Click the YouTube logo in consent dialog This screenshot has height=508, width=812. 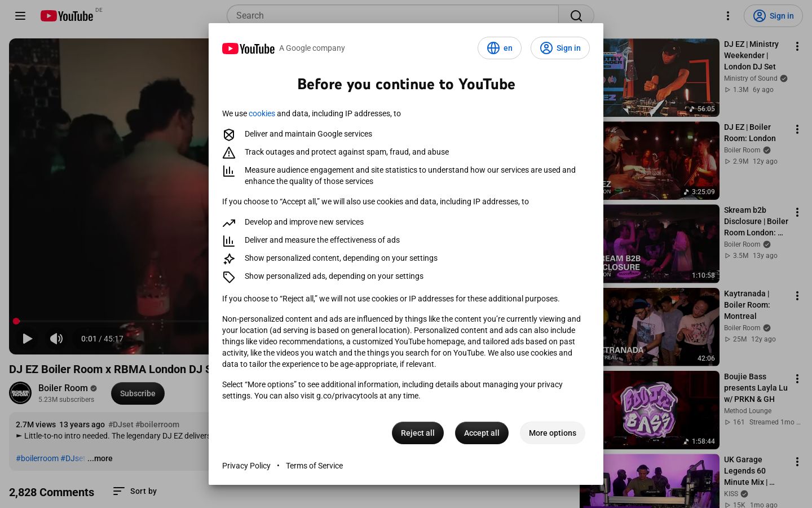click(x=248, y=49)
